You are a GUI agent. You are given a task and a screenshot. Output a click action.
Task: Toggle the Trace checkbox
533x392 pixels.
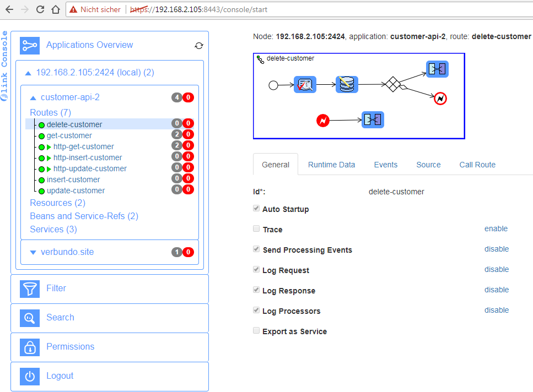tap(256, 229)
